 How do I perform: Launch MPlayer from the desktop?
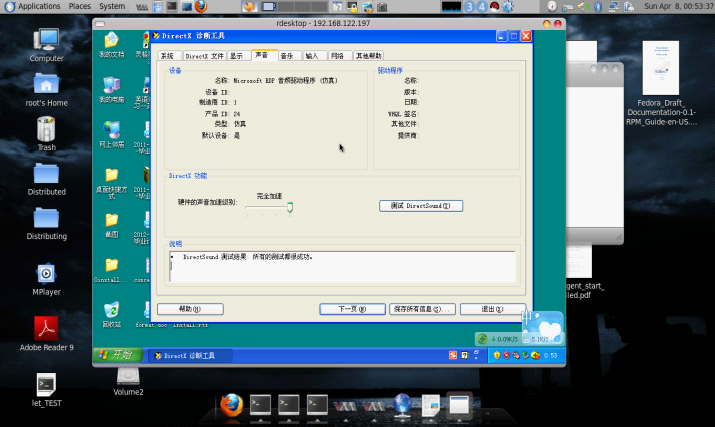[46, 274]
